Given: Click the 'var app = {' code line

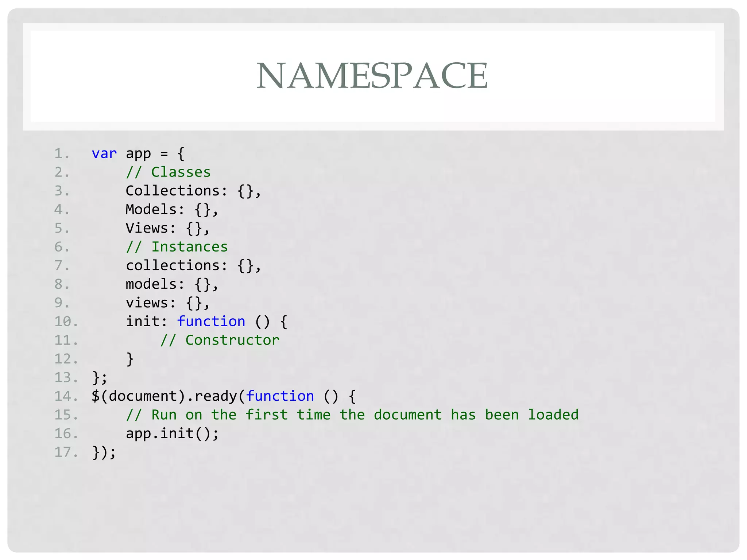Looking at the screenshot, I should point(138,154).
